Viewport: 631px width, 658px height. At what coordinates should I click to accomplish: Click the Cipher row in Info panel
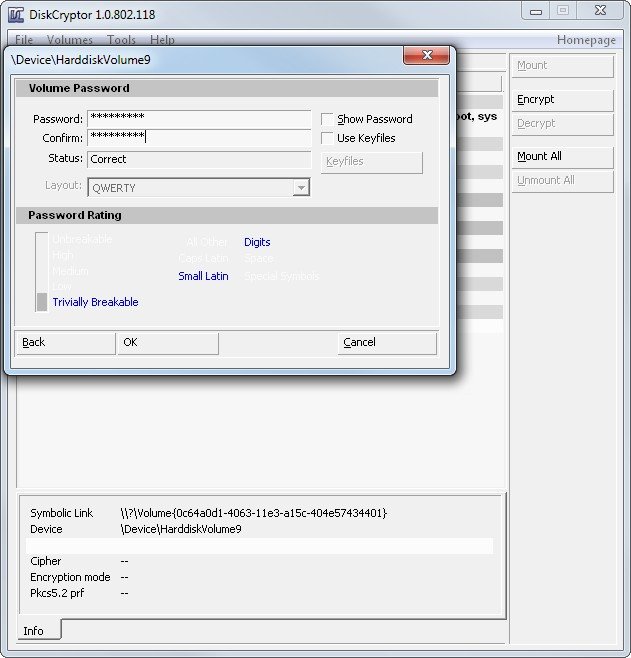(259, 561)
